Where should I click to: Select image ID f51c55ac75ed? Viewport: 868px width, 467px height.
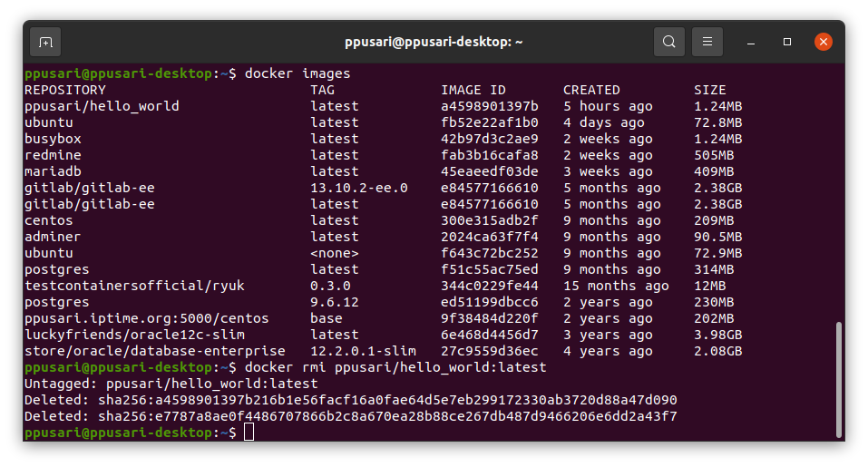[490, 269]
